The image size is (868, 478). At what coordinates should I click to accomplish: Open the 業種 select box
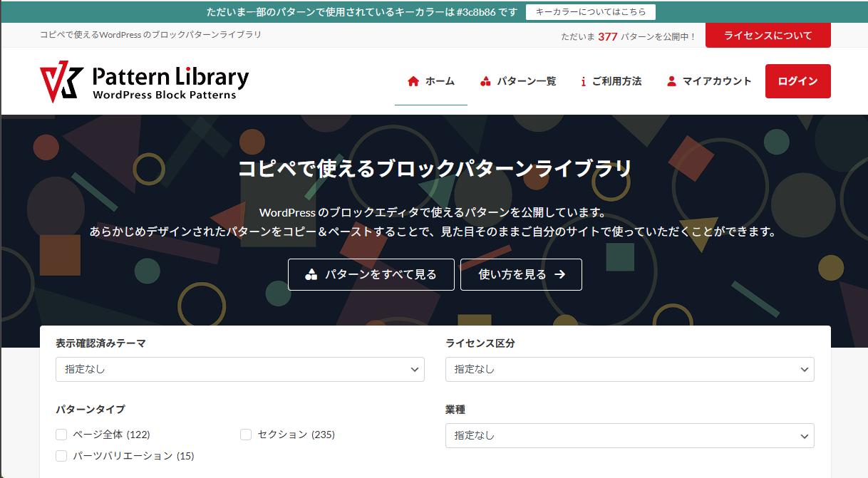click(629, 435)
